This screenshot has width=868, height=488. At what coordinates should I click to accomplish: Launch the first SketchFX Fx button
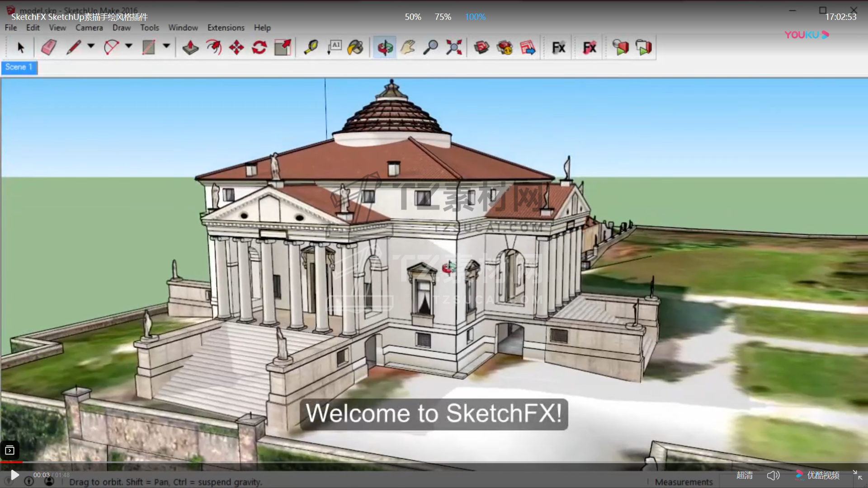point(558,47)
